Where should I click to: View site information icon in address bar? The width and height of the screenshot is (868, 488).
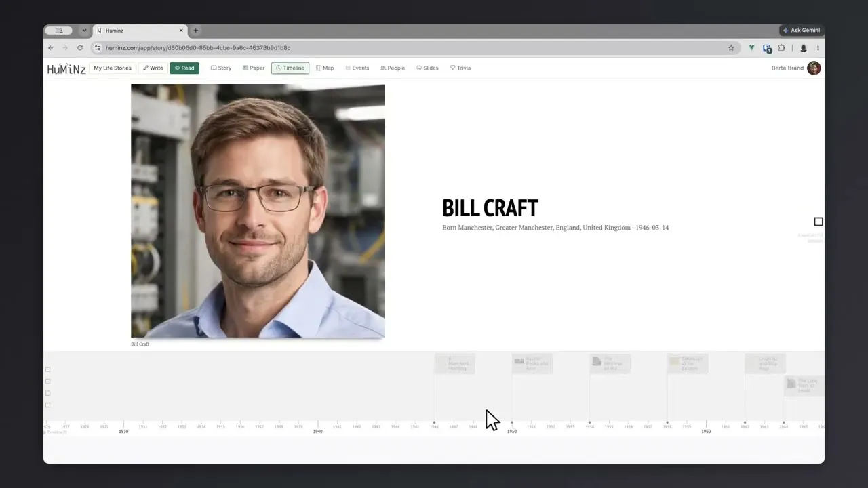point(98,48)
